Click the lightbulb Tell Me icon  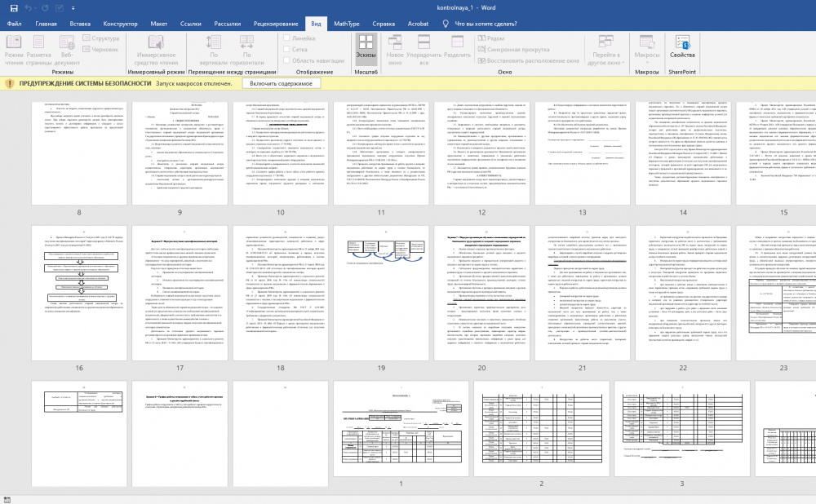click(446, 24)
